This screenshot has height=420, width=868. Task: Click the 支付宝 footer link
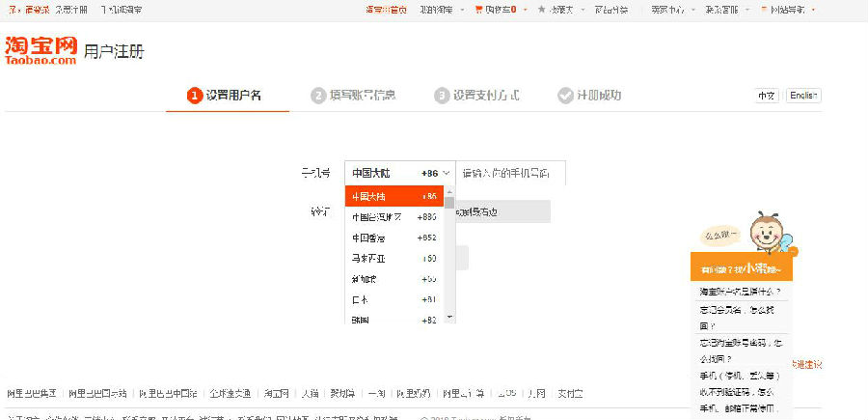click(570, 394)
